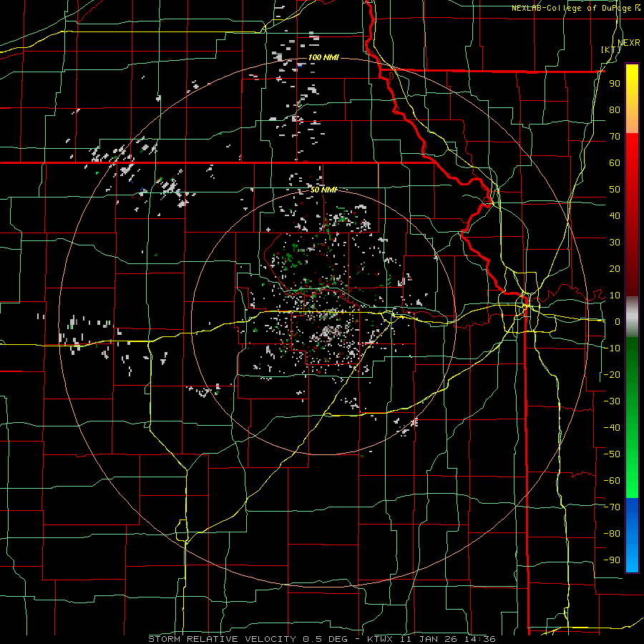Click the gray zero-velocity segment of color bar
The height and width of the screenshot is (644, 644).
pyautogui.click(x=632, y=317)
